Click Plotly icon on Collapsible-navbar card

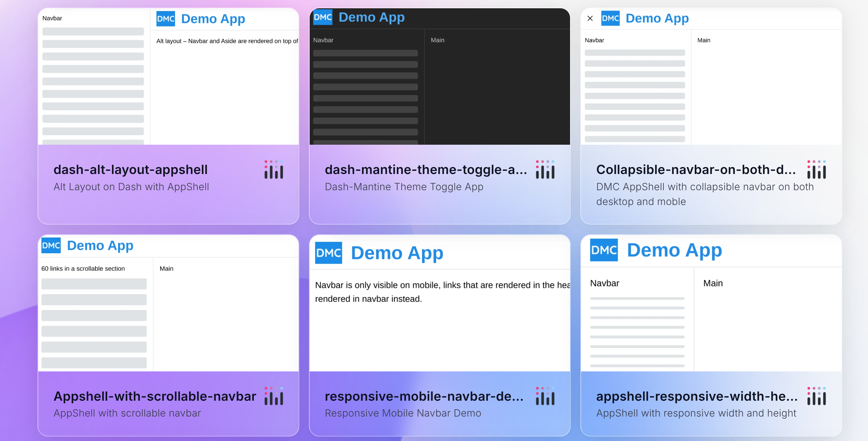coord(816,170)
